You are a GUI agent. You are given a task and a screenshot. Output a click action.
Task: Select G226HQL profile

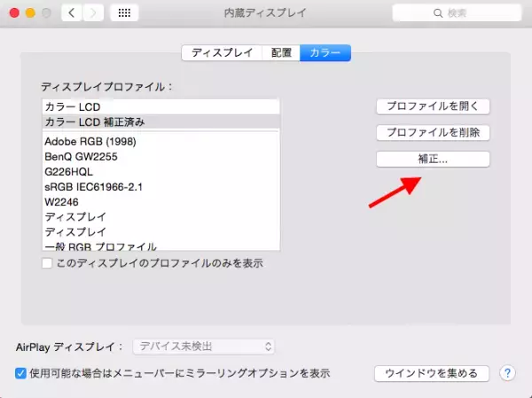click(160, 172)
